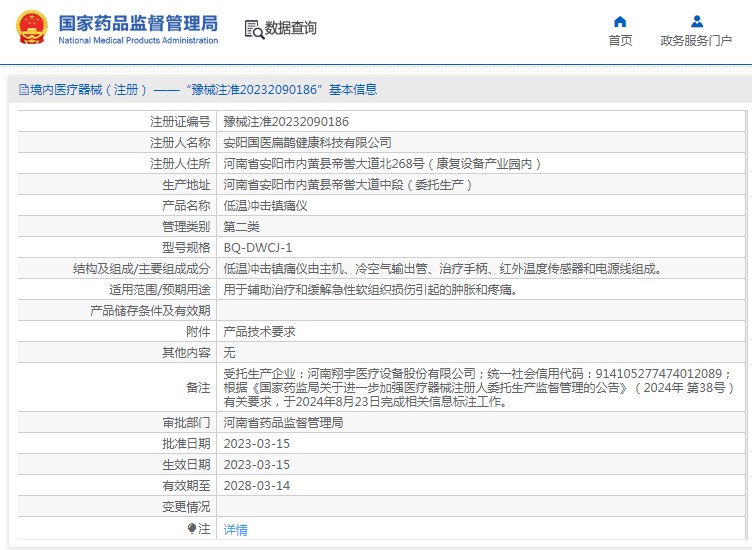
Task: Click the model spec BQ-DWCJ-1 value
Action: [257, 247]
